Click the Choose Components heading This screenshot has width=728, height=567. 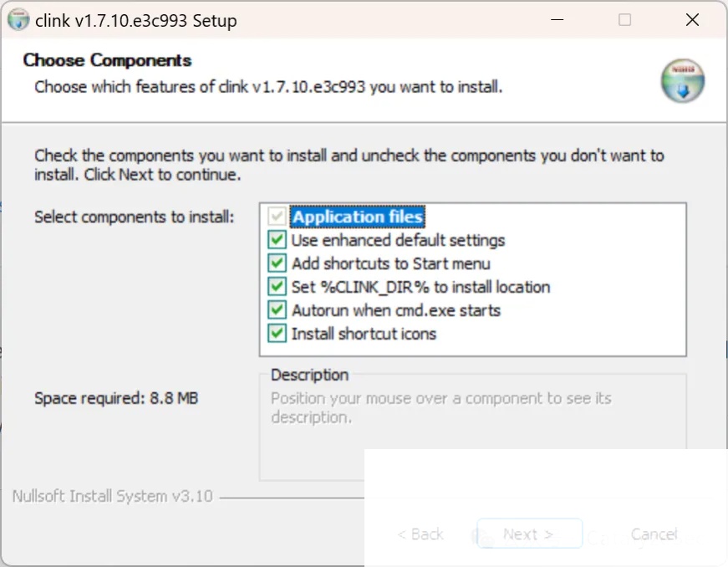[x=107, y=60]
